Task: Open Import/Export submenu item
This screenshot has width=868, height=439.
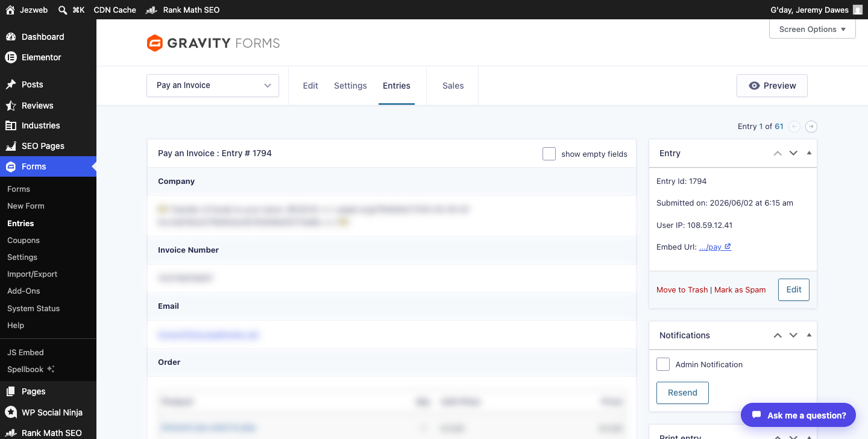Action: click(x=33, y=274)
